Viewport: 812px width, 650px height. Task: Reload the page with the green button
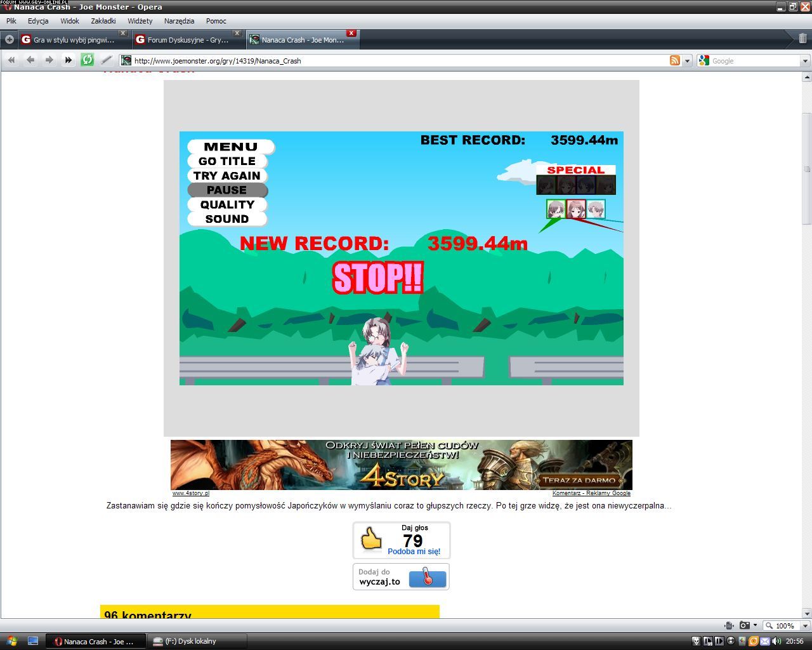click(x=88, y=60)
